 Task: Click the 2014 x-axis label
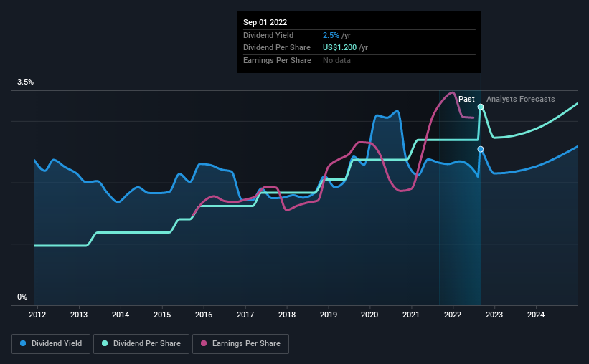tap(121, 315)
